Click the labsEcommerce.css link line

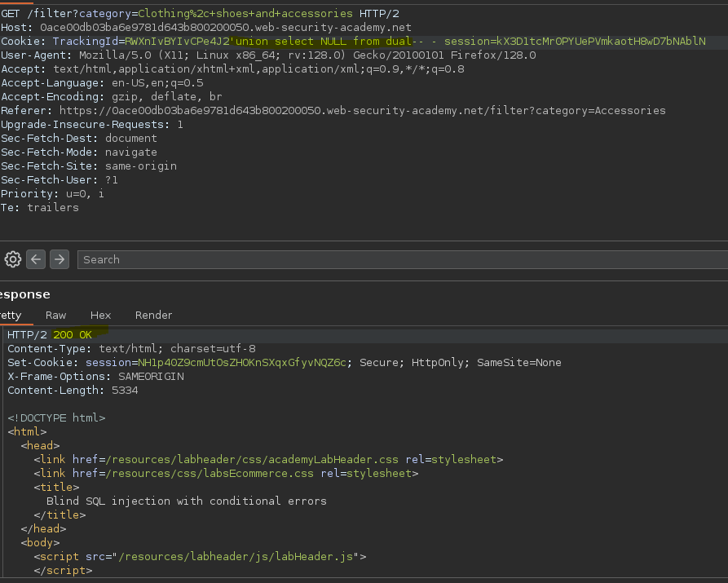(x=226, y=474)
